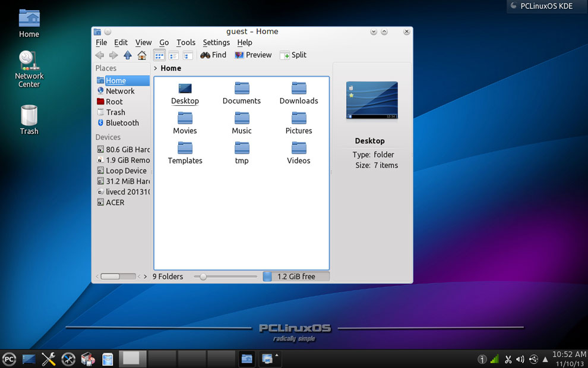
Task: Expand the breadcrumb arrow before Home
Action: pyautogui.click(x=155, y=68)
